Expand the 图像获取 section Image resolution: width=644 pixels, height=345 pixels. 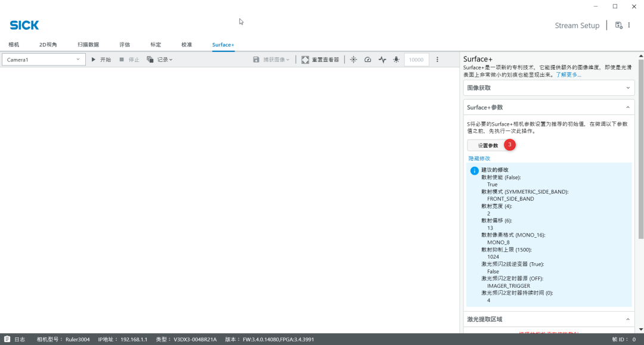point(549,88)
